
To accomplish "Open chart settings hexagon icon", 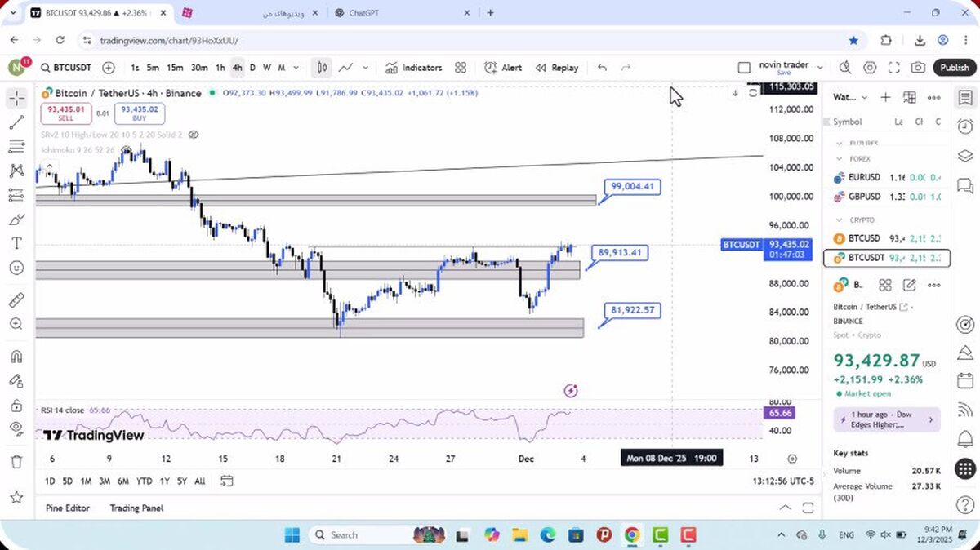I will pyautogui.click(x=870, y=68).
